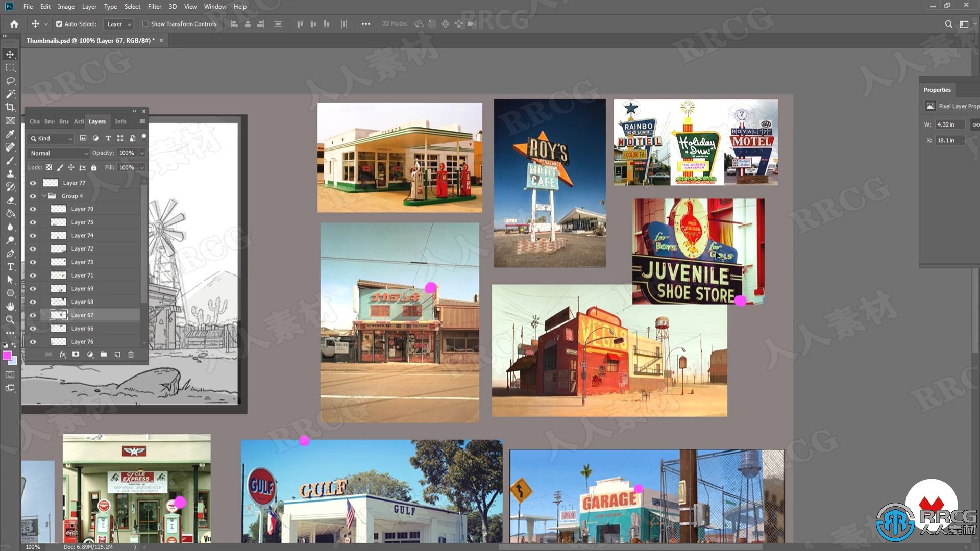Viewport: 980px width, 551px height.
Task: Toggle visibility of Layer 76
Action: coord(33,342)
